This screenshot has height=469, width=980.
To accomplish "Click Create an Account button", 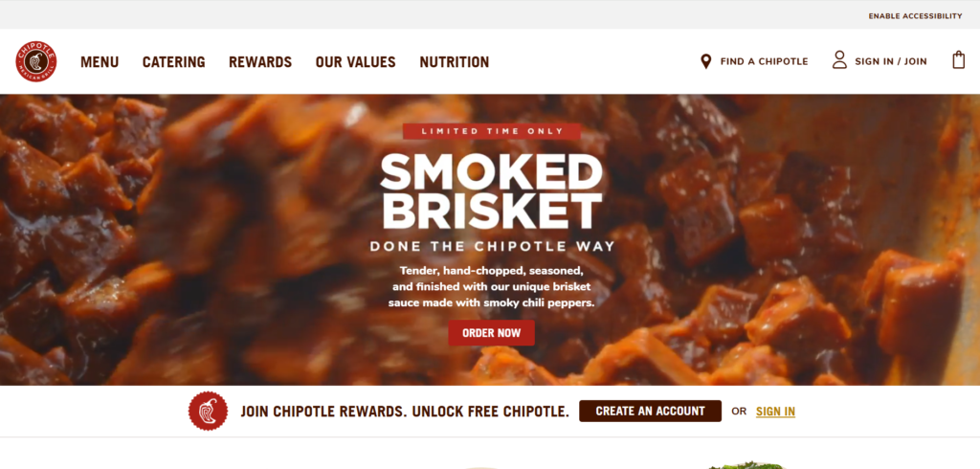I will (650, 411).
